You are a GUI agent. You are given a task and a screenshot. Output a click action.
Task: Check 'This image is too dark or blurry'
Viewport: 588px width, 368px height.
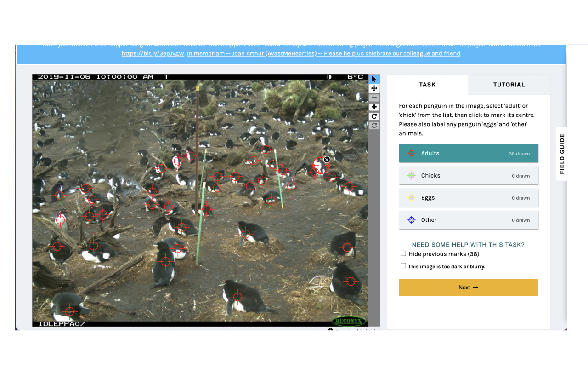[403, 266]
